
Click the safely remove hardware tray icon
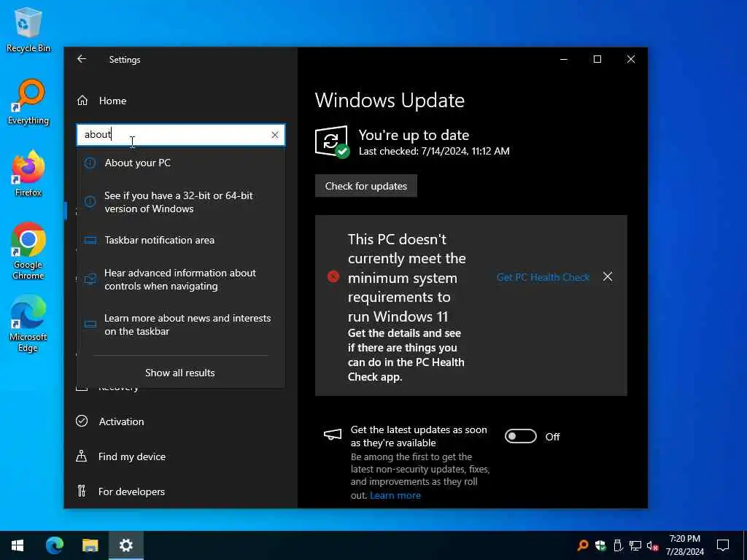[x=618, y=545]
